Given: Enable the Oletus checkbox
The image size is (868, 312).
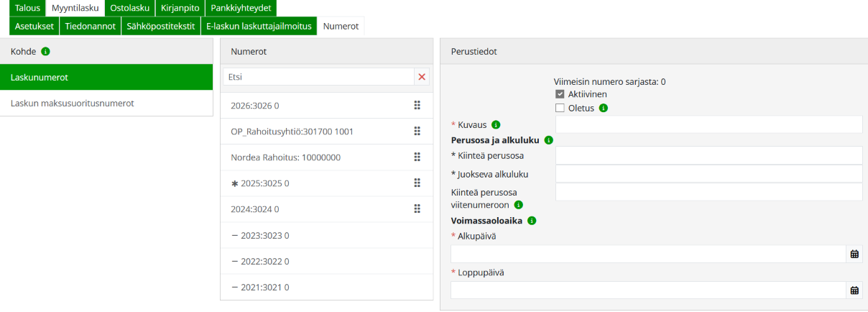Looking at the screenshot, I should pyautogui.click(x=560, y=109).
